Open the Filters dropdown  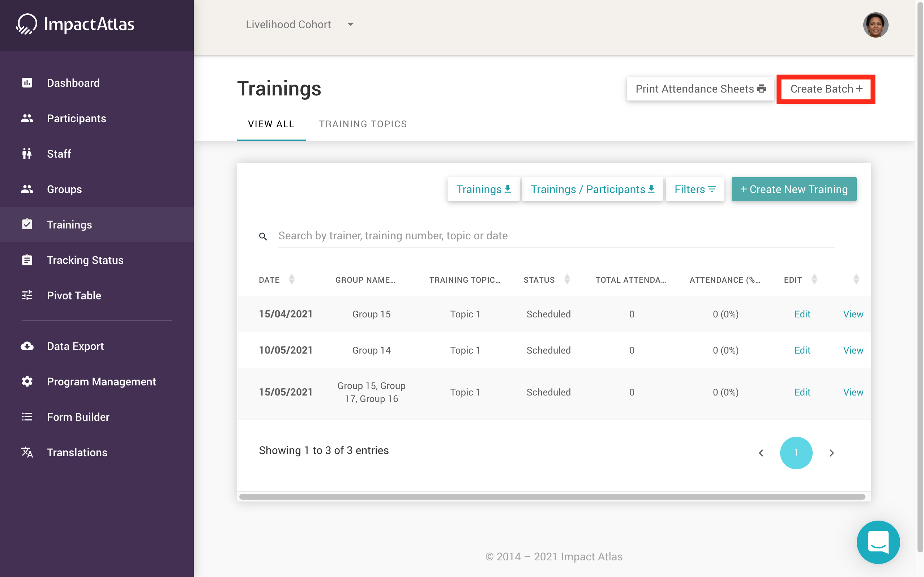click(695, 189)
